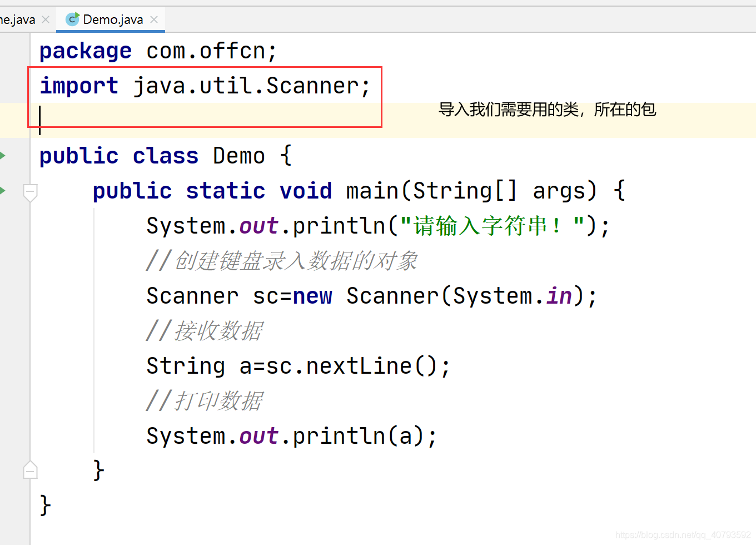Click 'sc=new' in the Scanner declaration
The width and height of the screenshot is (756, 545).
(x=292, y=296)
